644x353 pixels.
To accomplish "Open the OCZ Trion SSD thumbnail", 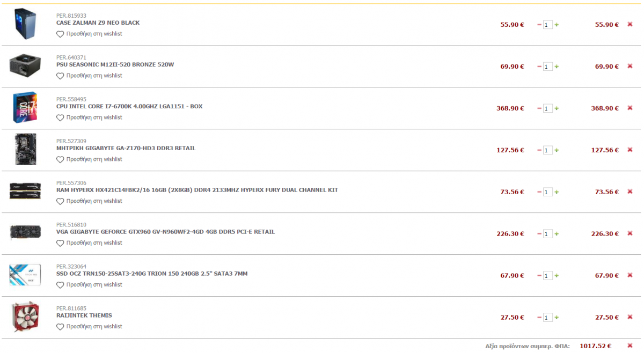I will 25,275.
